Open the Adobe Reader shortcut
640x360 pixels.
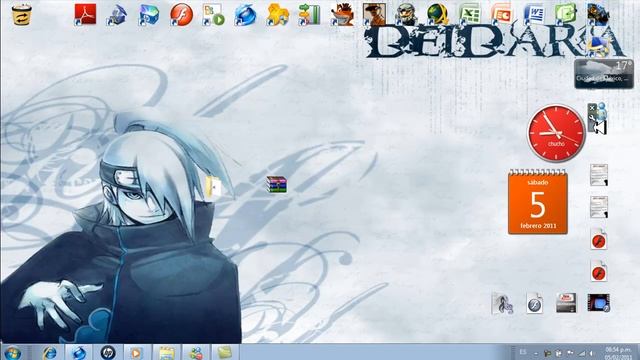pos(85,14)
